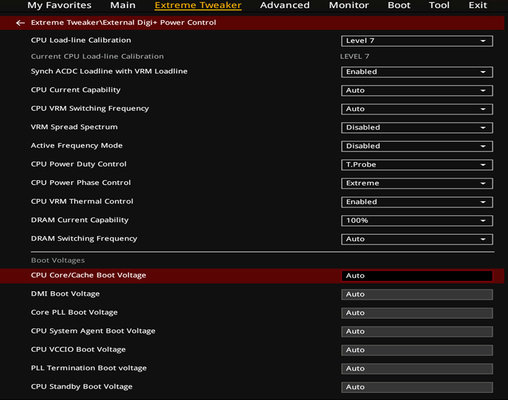Viewport: 508px width, 400px height.
Task: Select CPU Standby Boot Voltage field
Action: click(417, 387)
